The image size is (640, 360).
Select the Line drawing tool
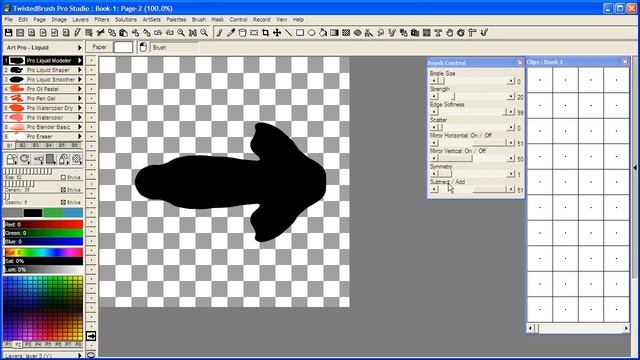pos(288,33)
